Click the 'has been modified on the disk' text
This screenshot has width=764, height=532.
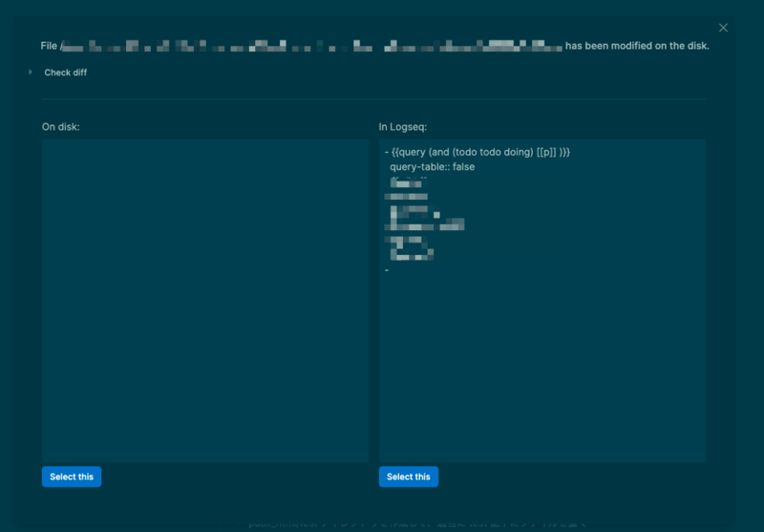pyautogui.click(x=637, y=46)
